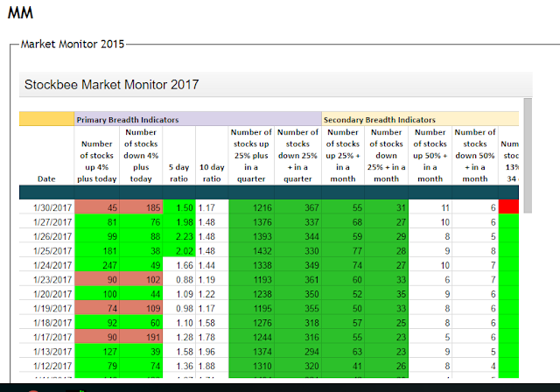Click the 5 day ratio value 0.88
The height and width of the screenshot is (392, 560).
178,279
